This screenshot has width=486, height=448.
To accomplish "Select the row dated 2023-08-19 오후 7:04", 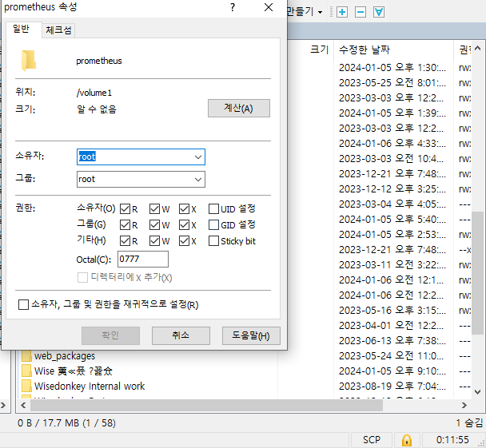I will pyautogui.click(x=392, y=386).
